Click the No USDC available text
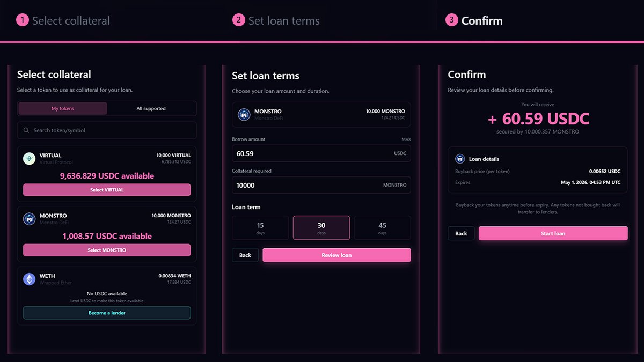This screenshot has height=362, width=644. pos(107,294)
